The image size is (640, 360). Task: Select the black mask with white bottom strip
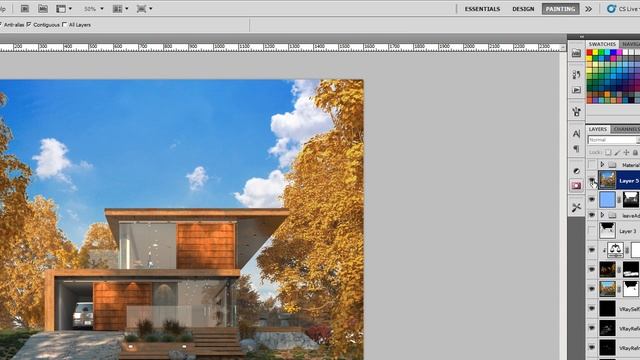point(631,269)
